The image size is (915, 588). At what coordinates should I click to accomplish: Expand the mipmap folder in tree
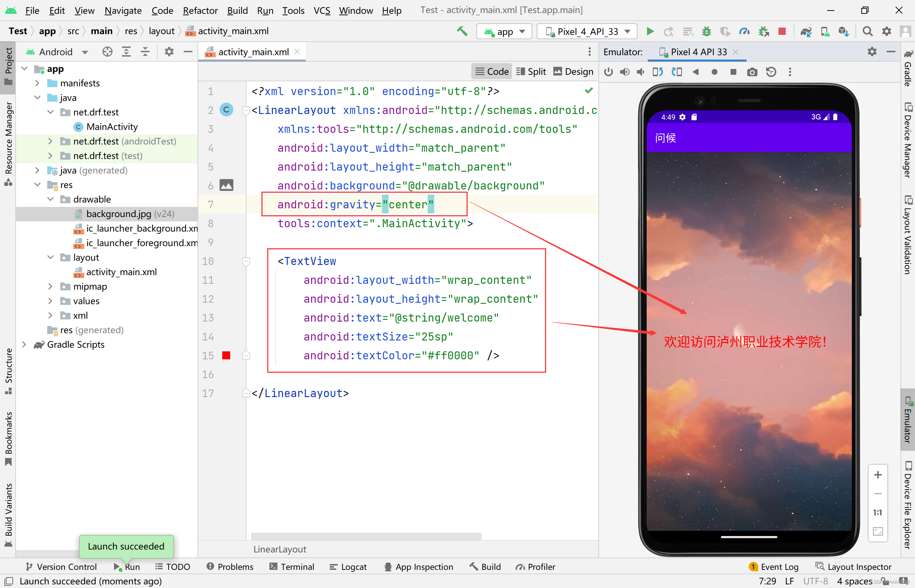pyautogui.click(x=50, y=286)
